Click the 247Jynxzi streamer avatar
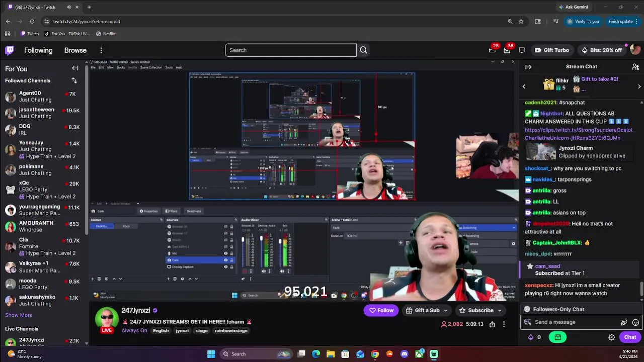 tap(107, 319)
